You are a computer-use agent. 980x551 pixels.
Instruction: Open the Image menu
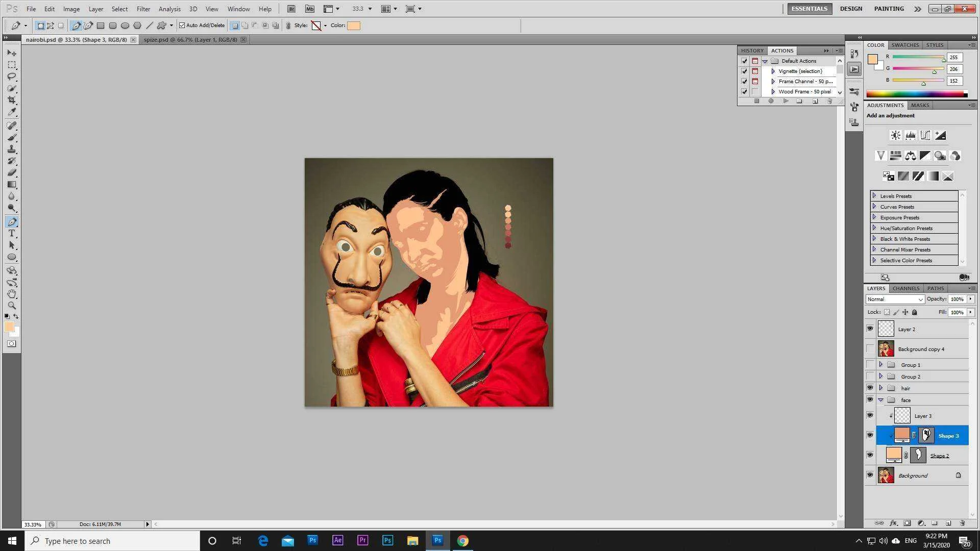71,9
